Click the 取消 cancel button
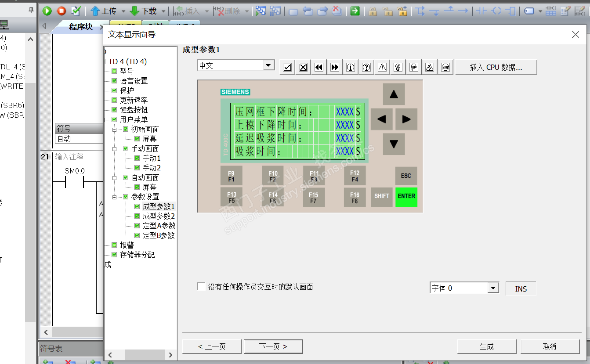Viewport: 590px width, 364px height. point(550,346)
